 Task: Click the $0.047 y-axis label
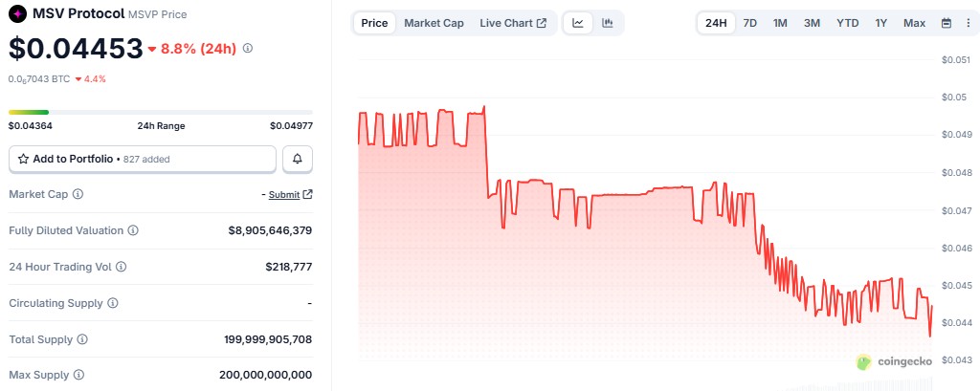[958, 210]
